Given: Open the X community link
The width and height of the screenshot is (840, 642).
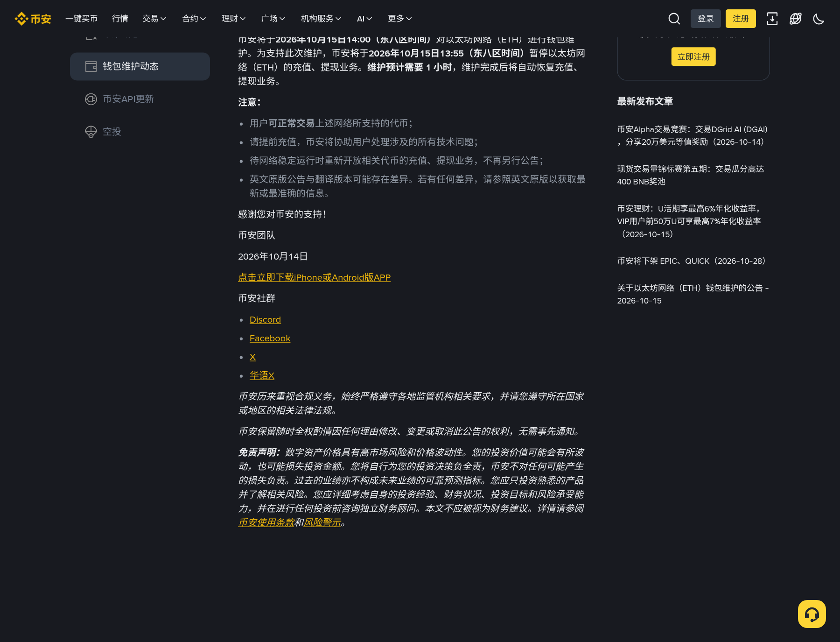Looking at the screenshot, I should (252, 357).
